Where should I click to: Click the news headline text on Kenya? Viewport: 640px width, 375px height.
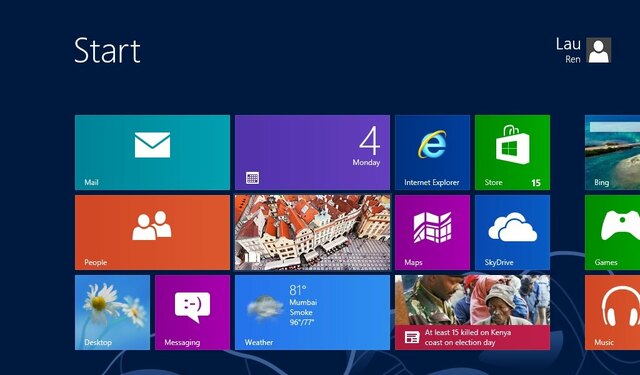click(468, 337)
